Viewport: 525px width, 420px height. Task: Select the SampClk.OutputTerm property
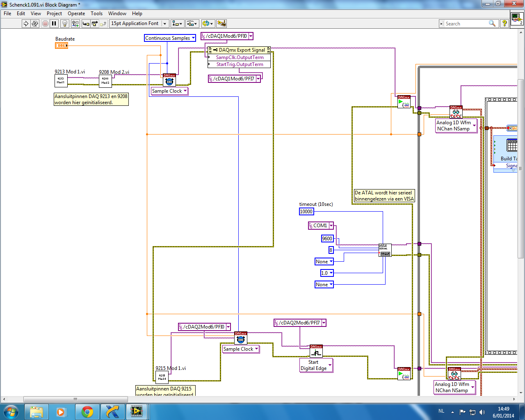240,57
